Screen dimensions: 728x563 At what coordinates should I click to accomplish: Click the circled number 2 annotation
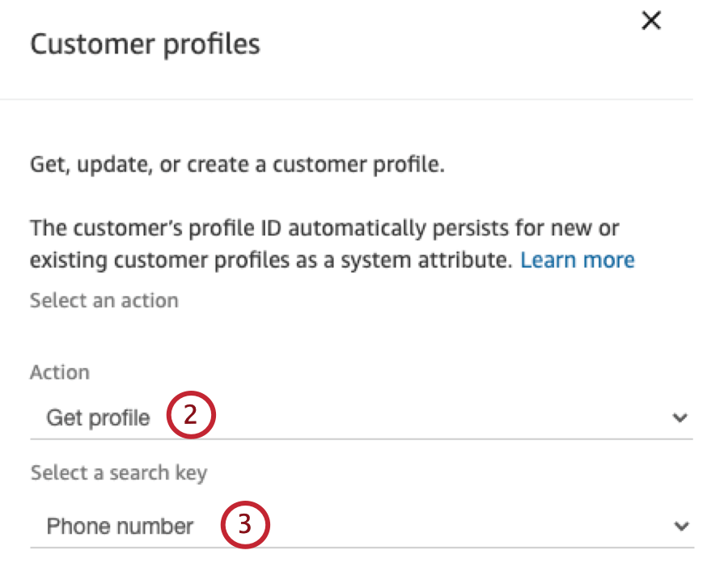point(194,416)
